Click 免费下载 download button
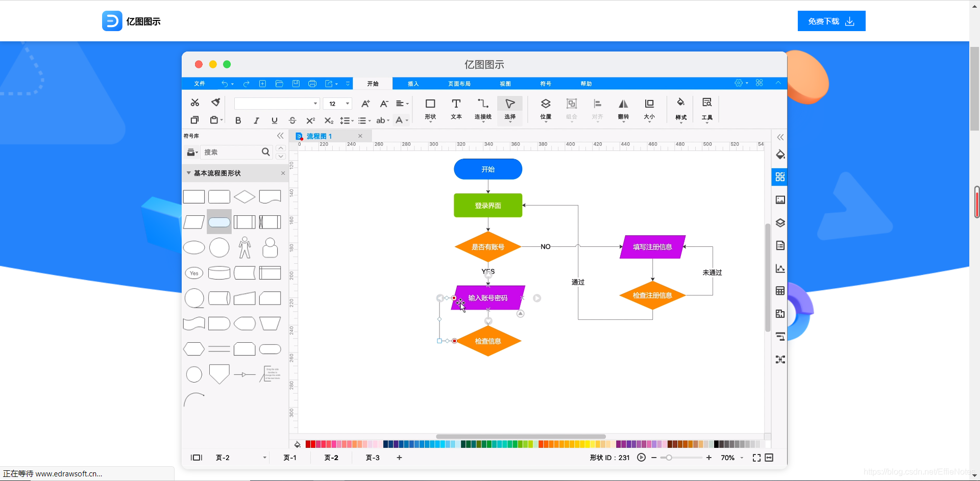The width and height of the screenshot is (980, 481). click(831, 21)
